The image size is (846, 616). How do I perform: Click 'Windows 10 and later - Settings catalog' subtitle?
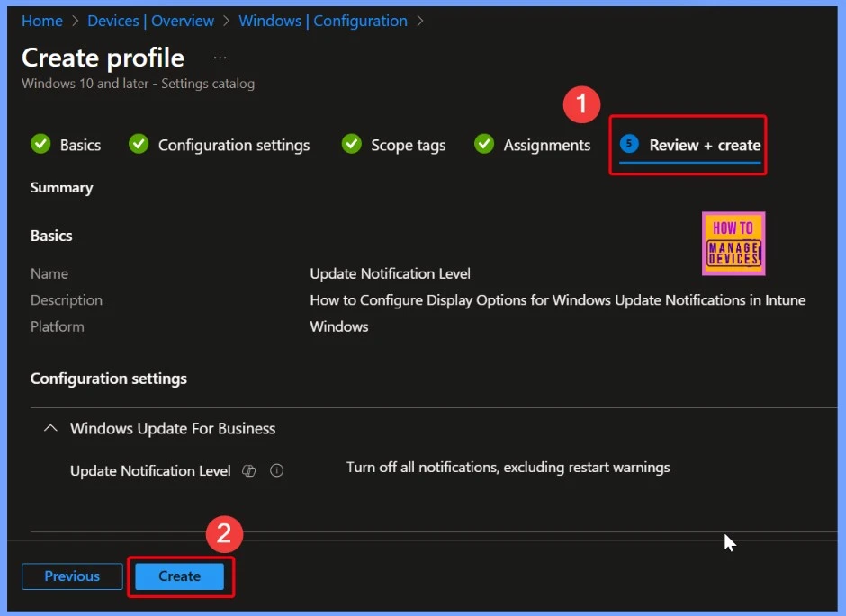[x=138, y=84]
